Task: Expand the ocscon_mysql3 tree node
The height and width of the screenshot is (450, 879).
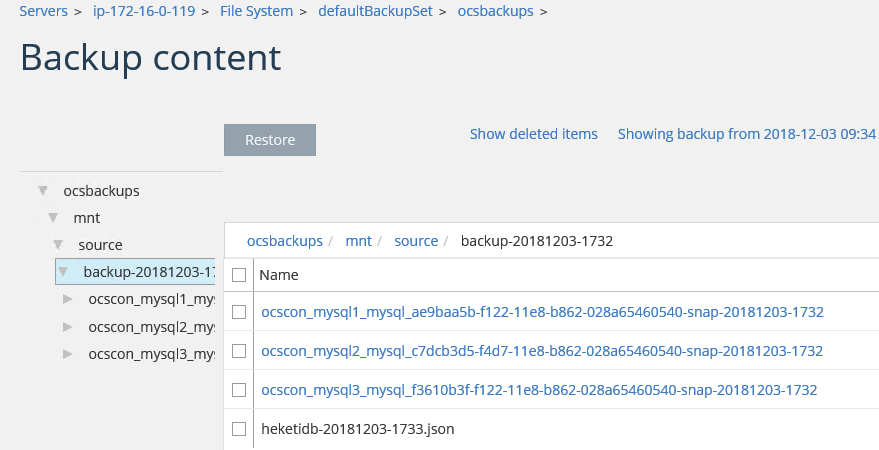Action: 68,353
